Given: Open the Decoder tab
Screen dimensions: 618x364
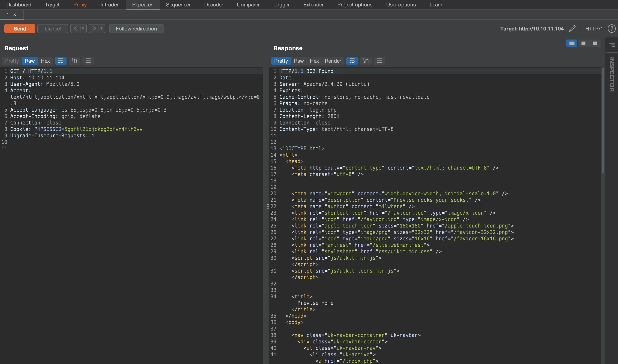Looking at the screenshot, I should tap(214, 5).
